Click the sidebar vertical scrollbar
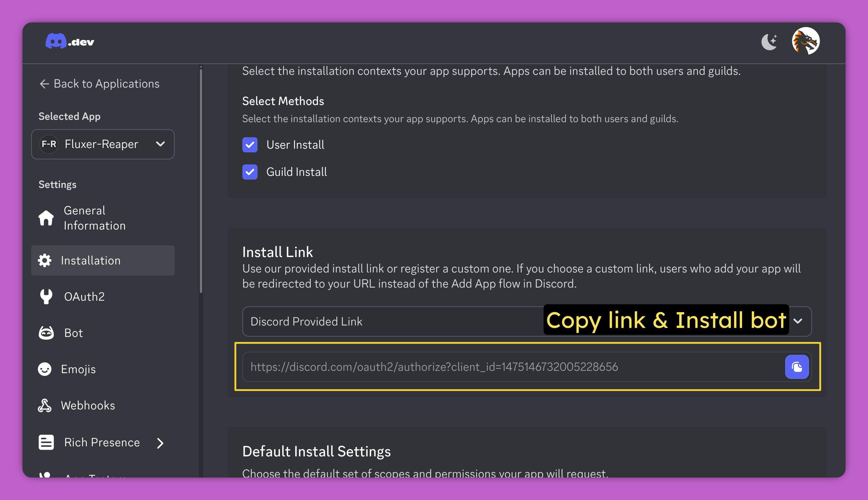Screen dimensions: 868x500 pos(201,180)
